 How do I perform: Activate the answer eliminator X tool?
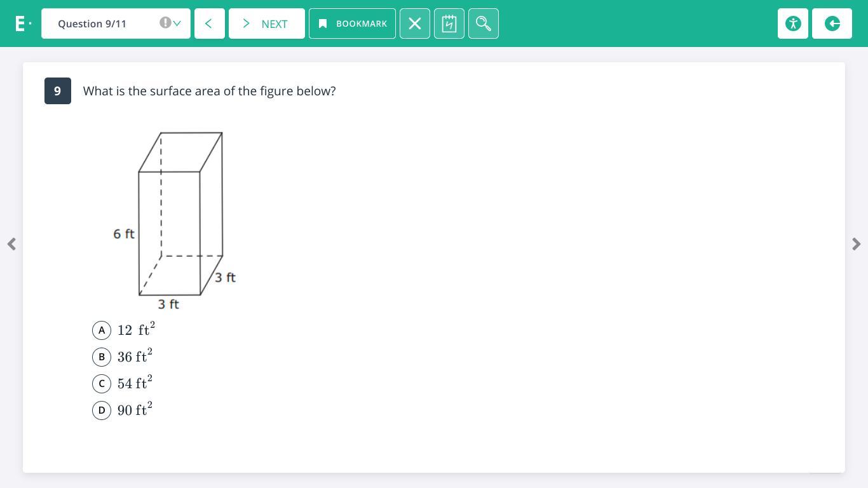(415, 24)
